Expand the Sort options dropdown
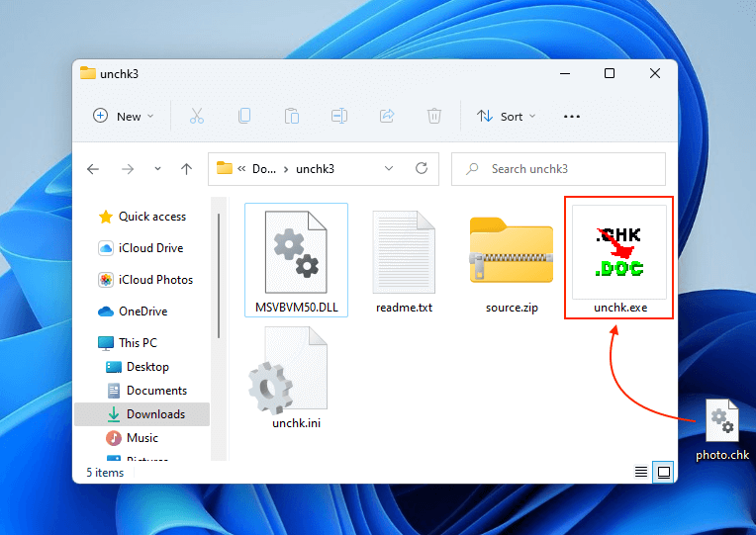 click(506, 116)
